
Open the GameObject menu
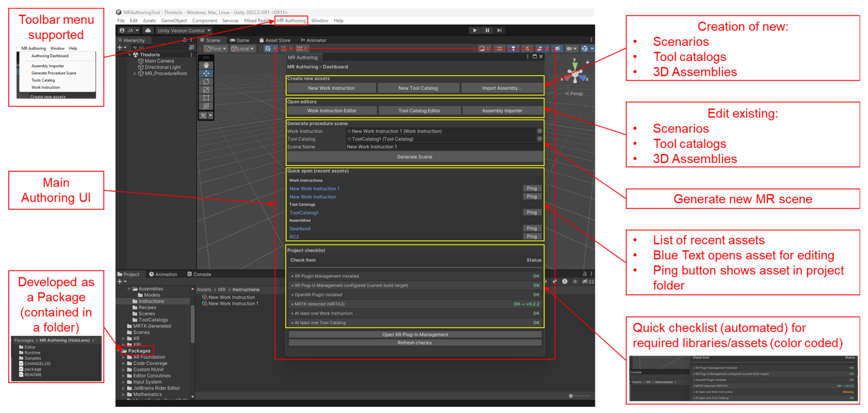pos(174,20)
